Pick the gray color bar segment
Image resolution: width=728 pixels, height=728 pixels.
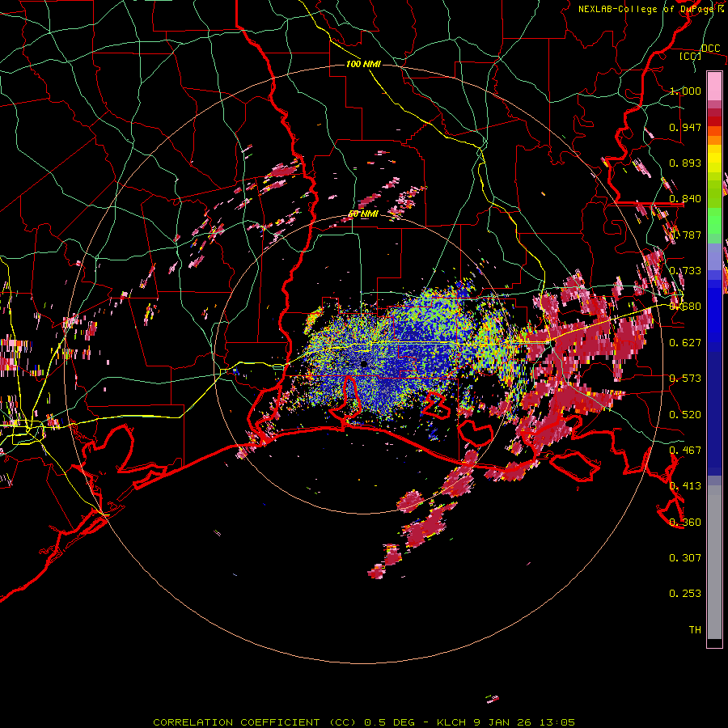click(714, 562)
